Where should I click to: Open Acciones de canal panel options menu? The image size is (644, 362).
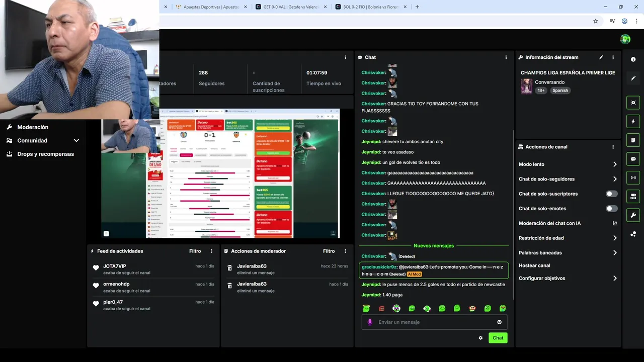613,147
